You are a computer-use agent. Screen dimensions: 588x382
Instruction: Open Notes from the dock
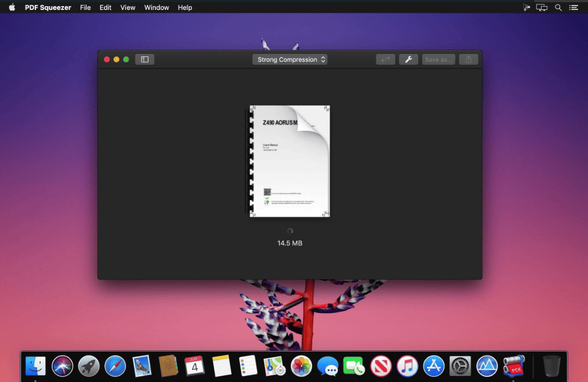point(221,366)
